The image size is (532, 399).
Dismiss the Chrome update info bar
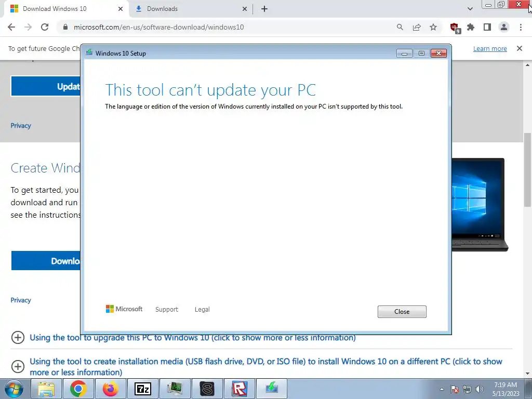tap(520, 48)
